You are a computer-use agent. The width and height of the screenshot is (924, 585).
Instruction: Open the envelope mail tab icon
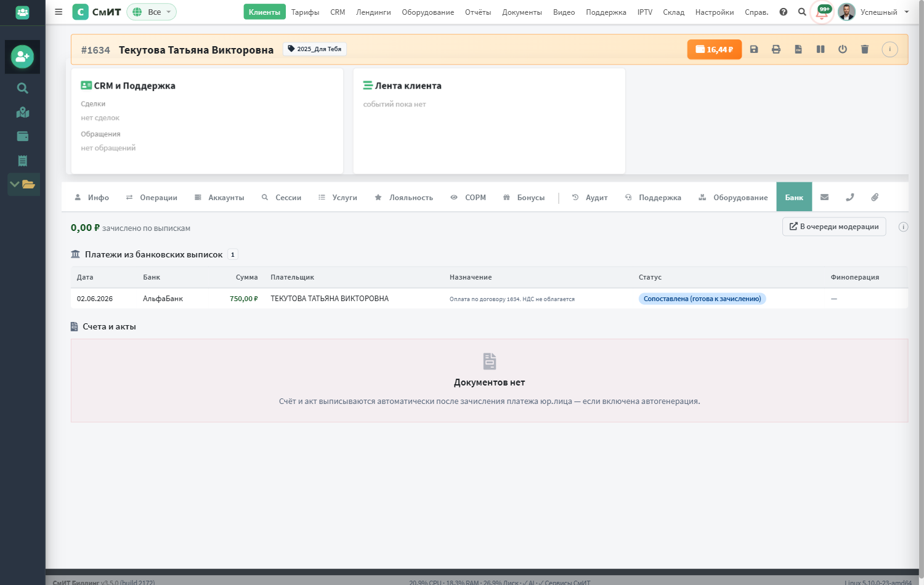coord(825,197)
